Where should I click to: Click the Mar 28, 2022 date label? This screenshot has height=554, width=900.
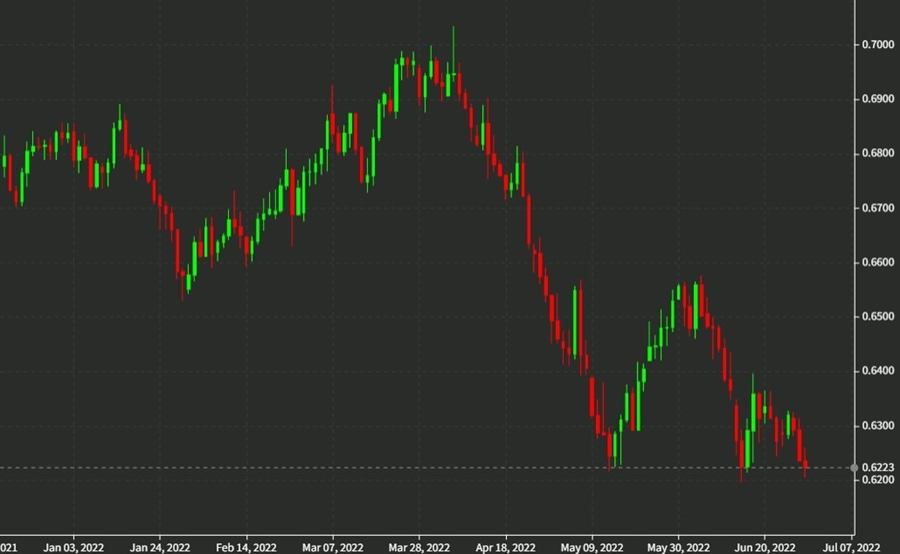tap(419, 548)
